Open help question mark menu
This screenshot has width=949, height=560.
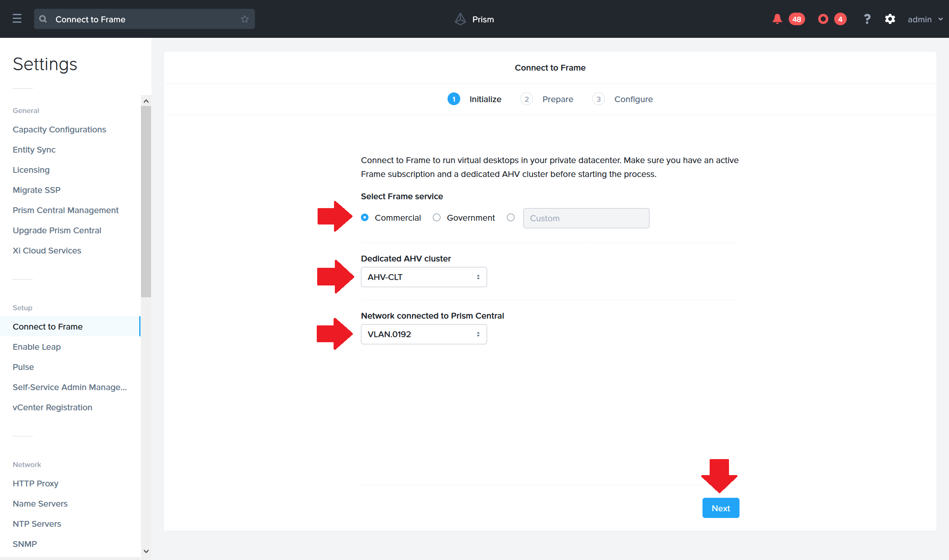click(x=867, y=19)
